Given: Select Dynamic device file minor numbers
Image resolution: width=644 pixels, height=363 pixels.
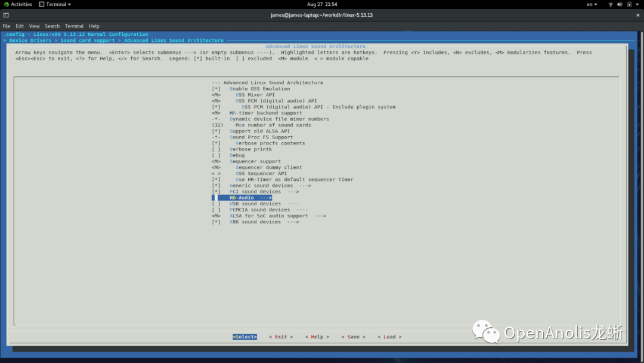Looking at the screenshot, I should (x=270, y=119).
